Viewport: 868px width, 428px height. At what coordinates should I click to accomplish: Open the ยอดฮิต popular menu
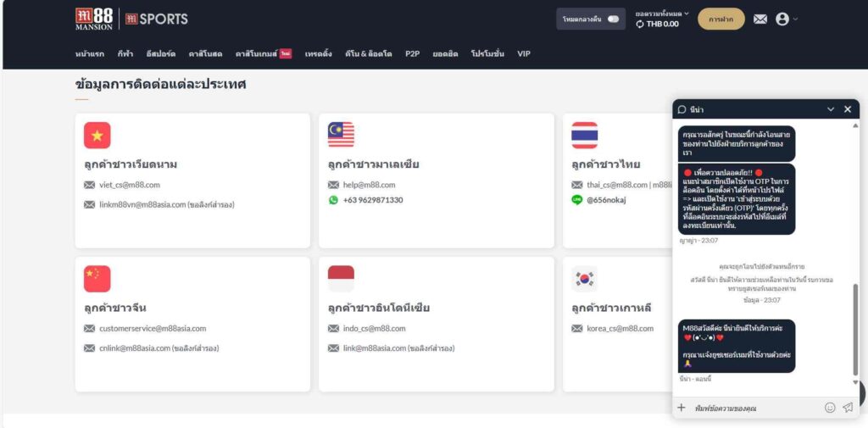[x=445, y=53]
